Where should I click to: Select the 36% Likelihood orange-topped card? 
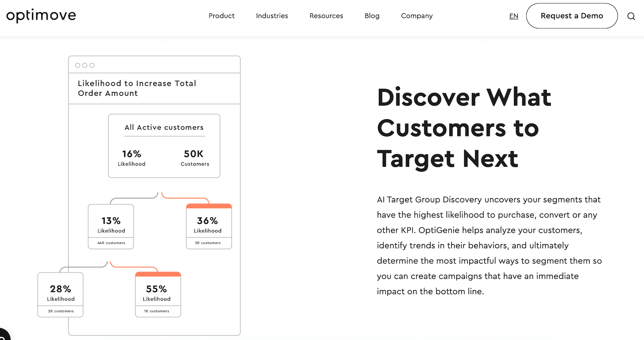point(209,226)
